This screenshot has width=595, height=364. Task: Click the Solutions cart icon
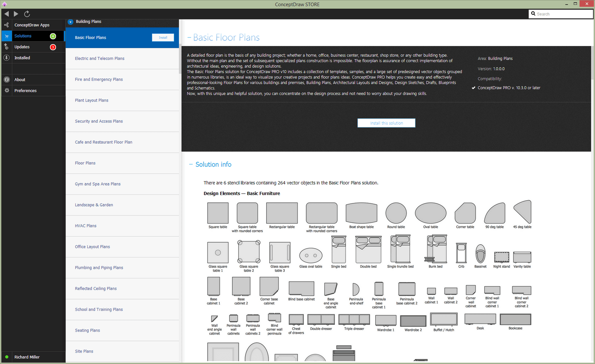[x=6, y=36]
